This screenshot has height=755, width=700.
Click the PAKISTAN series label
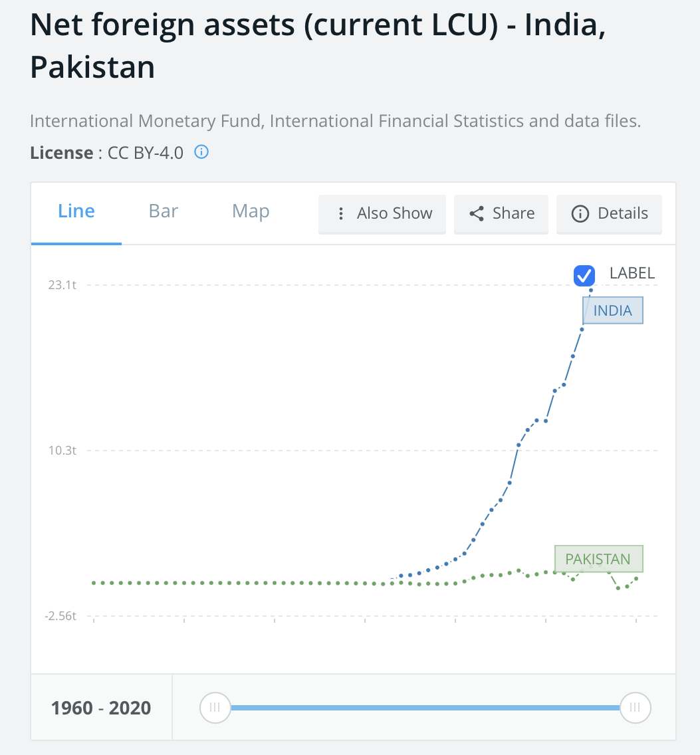click(598, 559)
